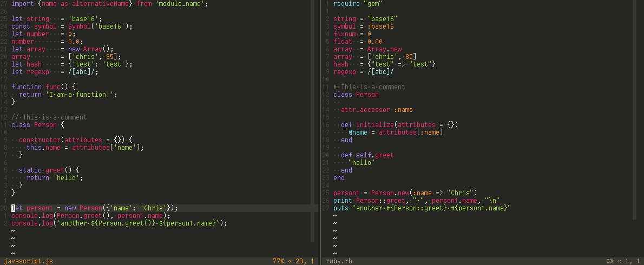Click the return 'I am a function!' line
The width and height of the screenshot is (644, 265).
coord(68,95)
